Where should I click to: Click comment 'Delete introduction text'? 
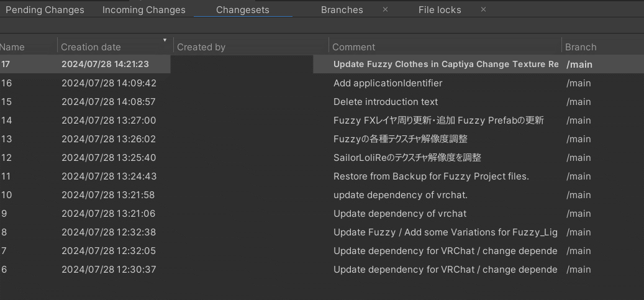386,102
